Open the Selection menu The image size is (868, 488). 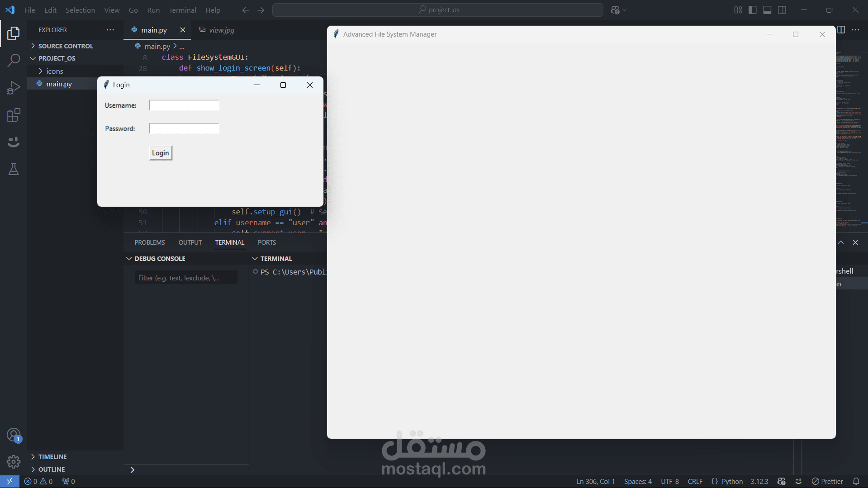[80, 10]
